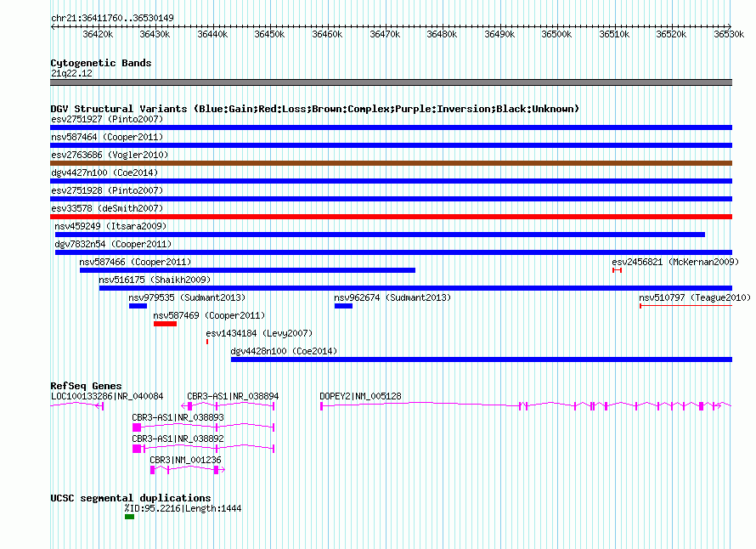Select the nsv587464 (Cooper2011) variant bar
This screenshot has height=549, width=756.
(391, 145)
